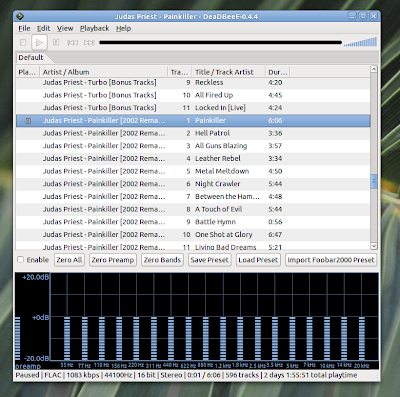Click the Zero Bands button
Screen dimensions: 400x397
click(162, 260)
